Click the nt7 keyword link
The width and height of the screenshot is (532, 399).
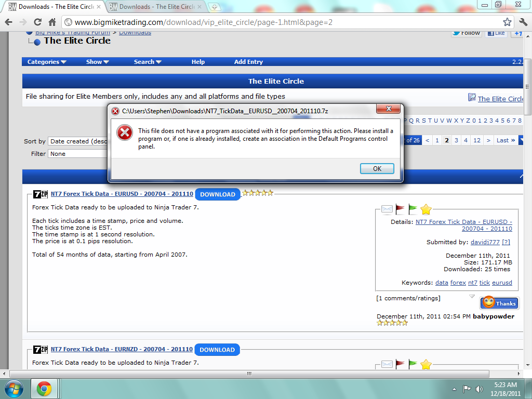pyautogui.click(x=473, y=283)
